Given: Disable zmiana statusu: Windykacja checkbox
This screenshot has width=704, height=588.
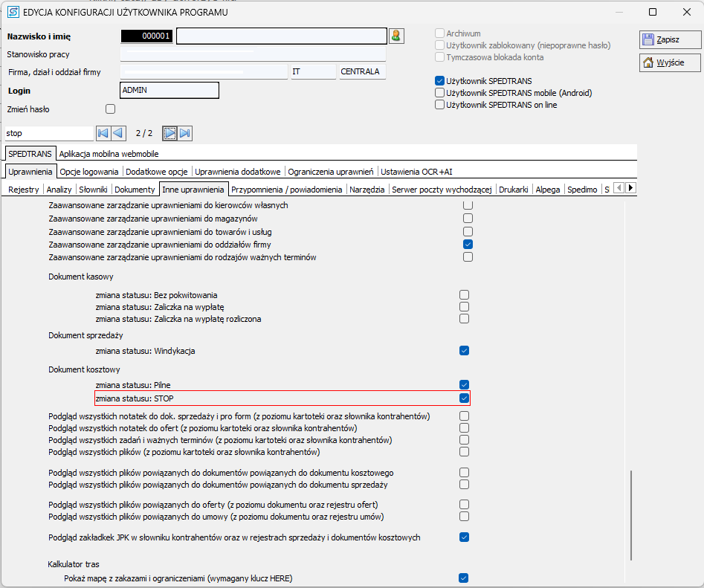Looking at the screenshot, I should pos(464,350).
